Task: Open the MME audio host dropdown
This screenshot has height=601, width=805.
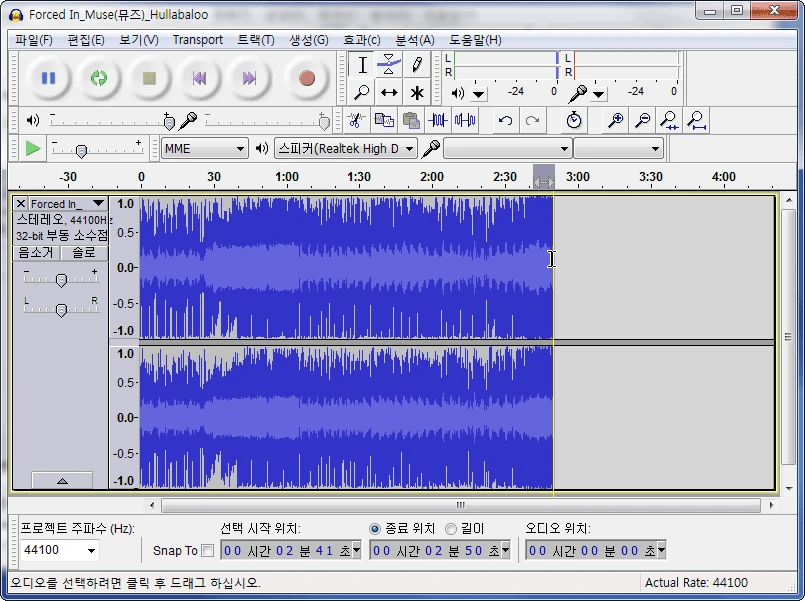Action: tap(204, 149)
